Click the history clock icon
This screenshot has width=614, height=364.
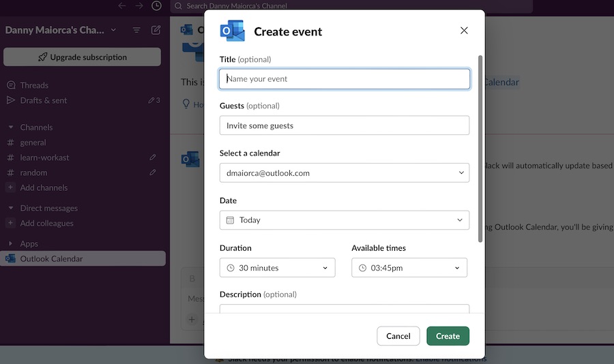(x=157, y=5)
